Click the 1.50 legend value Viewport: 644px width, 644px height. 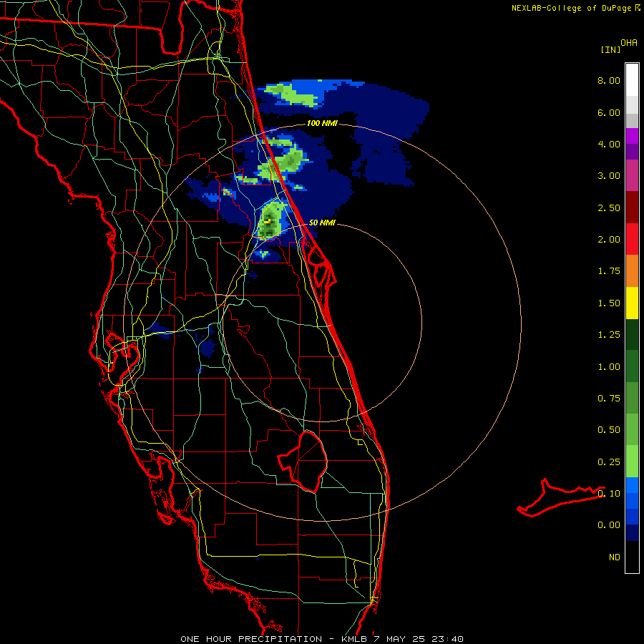(x=609, y=303)
